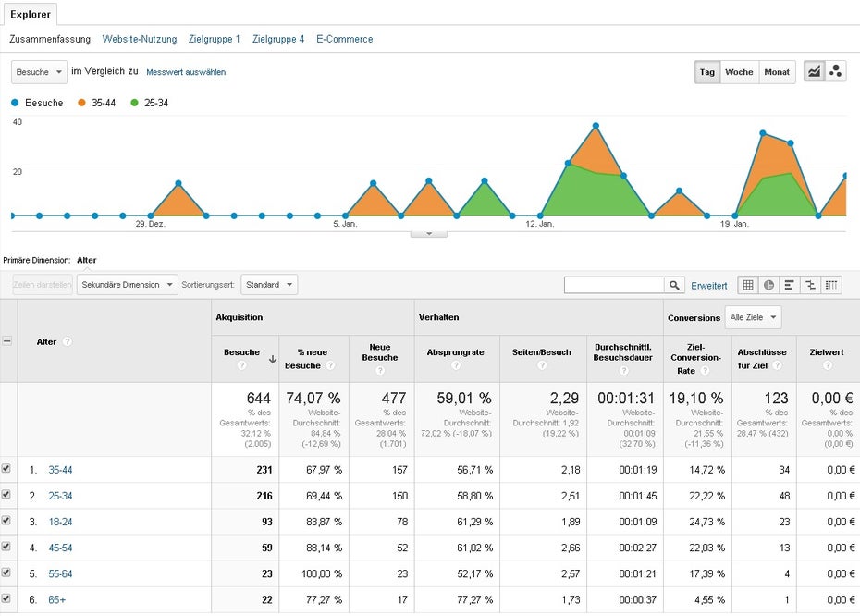The width and height of the screenshot is (860, 616).
Task: Open the Alle Ziele conversions dropdown
Action: [753, 317]
